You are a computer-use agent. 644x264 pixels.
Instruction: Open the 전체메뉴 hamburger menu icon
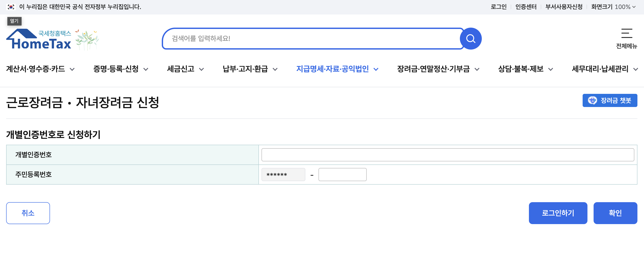(x=626, y=34)
